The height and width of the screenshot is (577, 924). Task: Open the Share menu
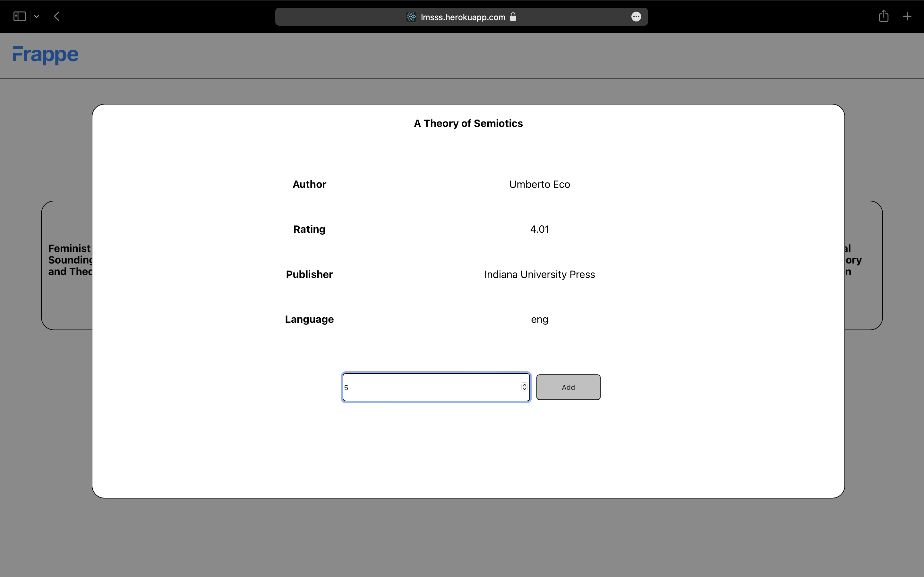(x=883, y=16)
